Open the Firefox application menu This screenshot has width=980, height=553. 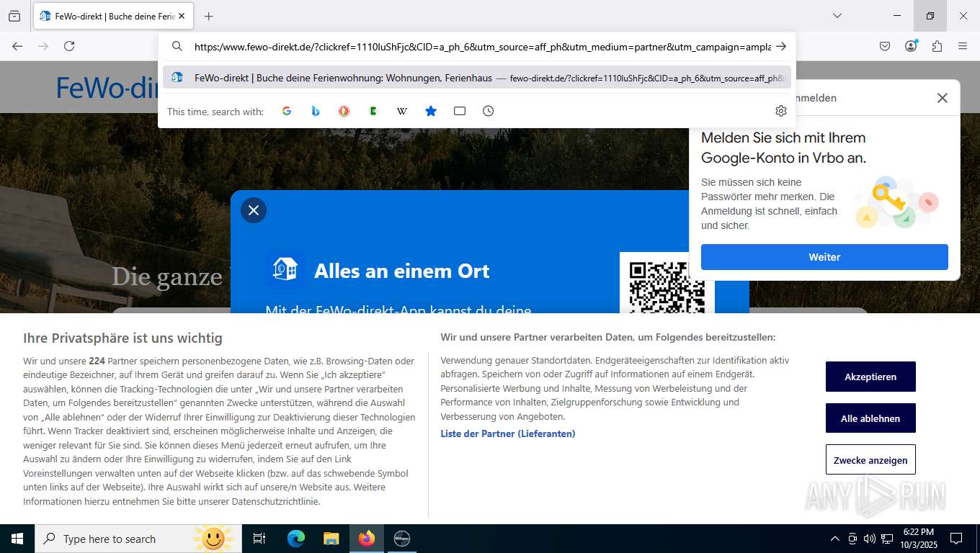tap(963, 46)
